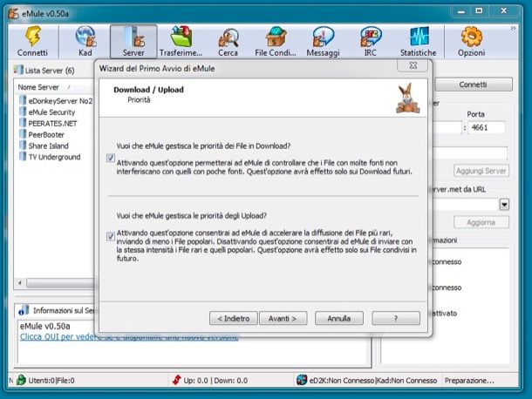Click the Aggiorna button
The width and height of the screenshot is (532, 399).
coord(481,222)
